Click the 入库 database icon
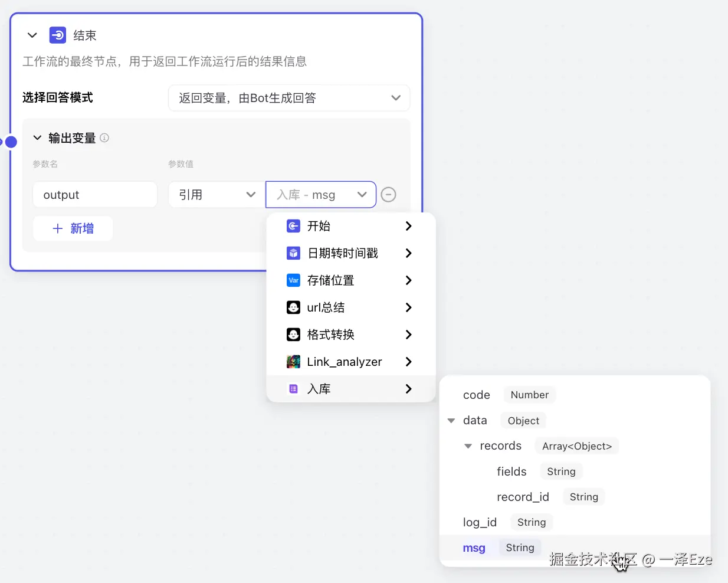Image resolution: width=728 pixels, height=583 pixels. click(293, 389)
